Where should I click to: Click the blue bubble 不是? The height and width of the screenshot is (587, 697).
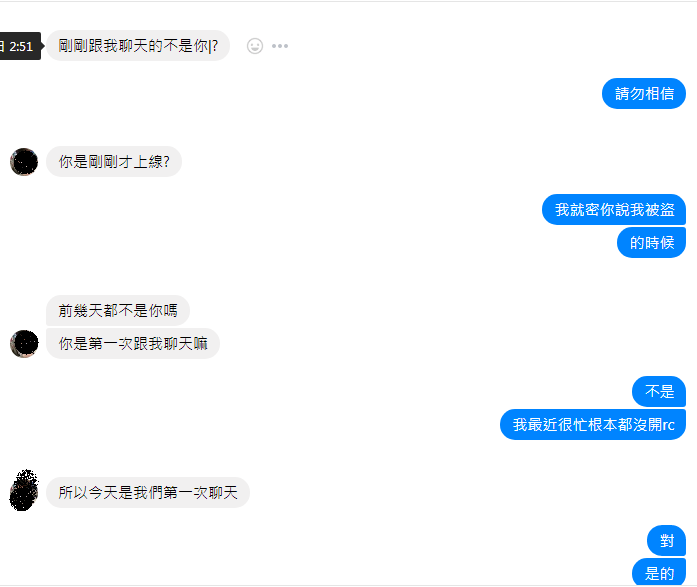click(x=659, y=391)
